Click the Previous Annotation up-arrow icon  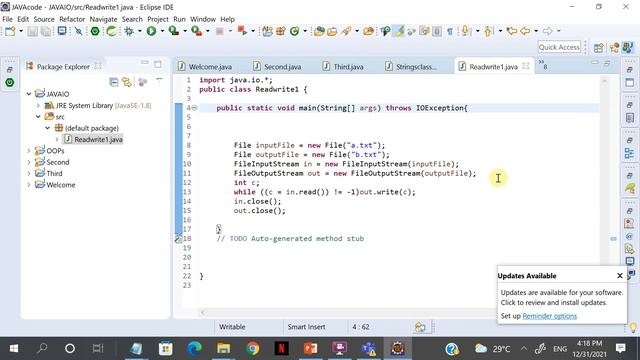pos(488,31)
